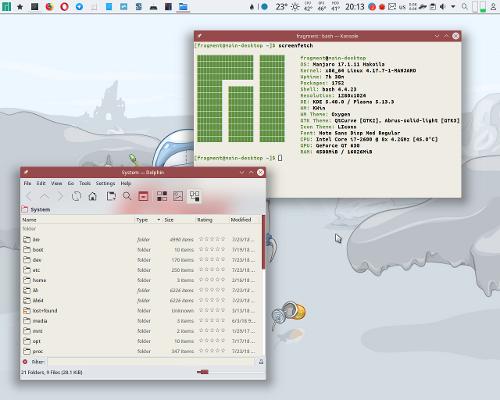Click the game controller icon in panel
The width and height of the screenshot is (500, 400).
(x=153, y=7)
